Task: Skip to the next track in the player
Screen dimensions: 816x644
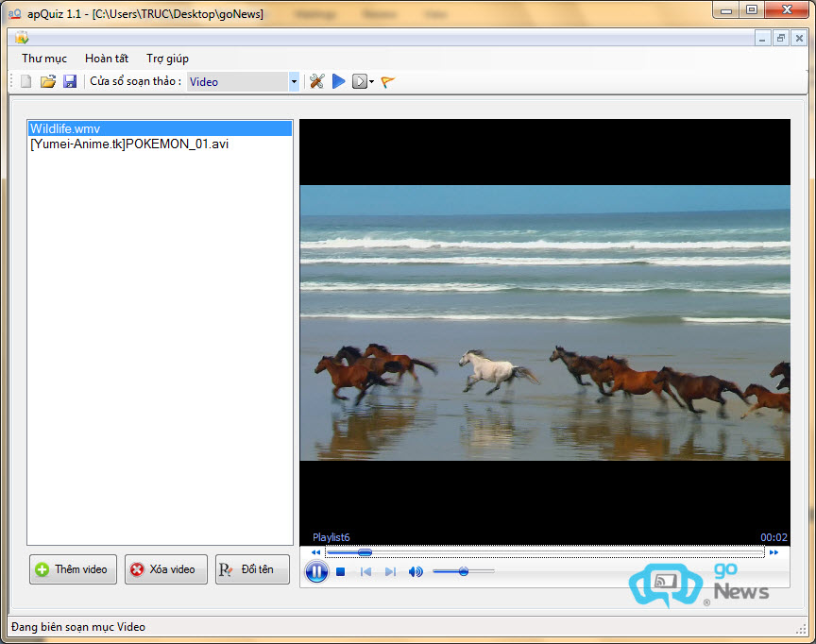Action: click(390, 572)
